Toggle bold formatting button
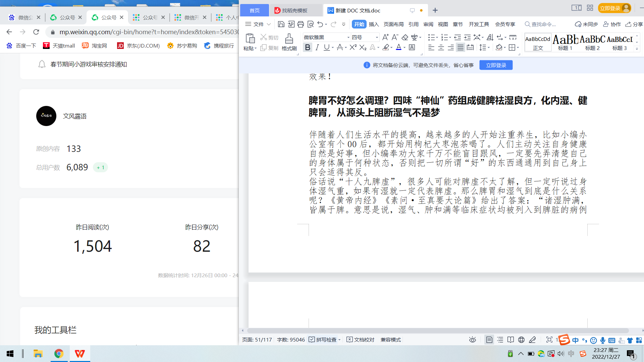 tap(307, 48)
